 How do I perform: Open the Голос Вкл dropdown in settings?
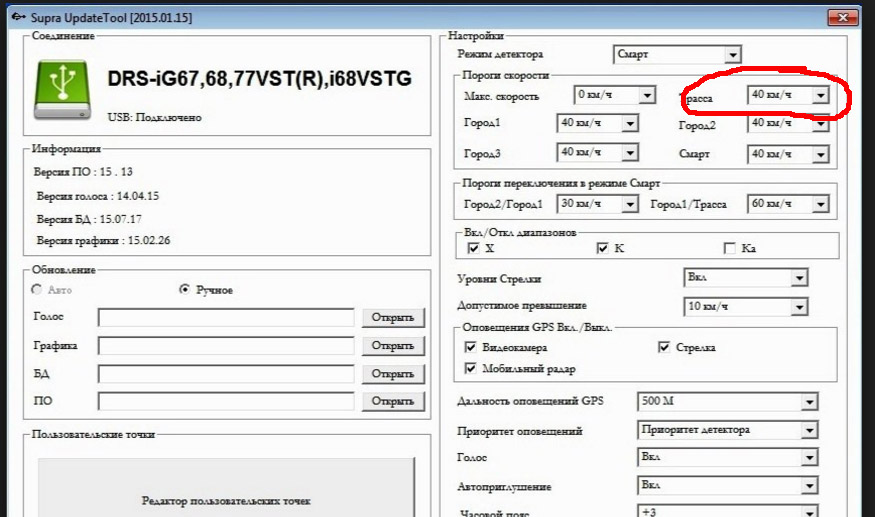pyautogui.click(x=727, y=457)
